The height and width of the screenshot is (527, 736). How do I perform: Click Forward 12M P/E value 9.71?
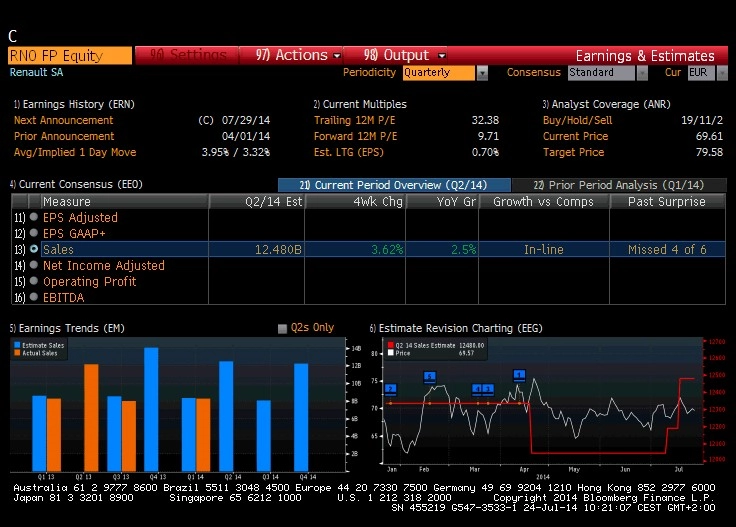click(488, 136)
